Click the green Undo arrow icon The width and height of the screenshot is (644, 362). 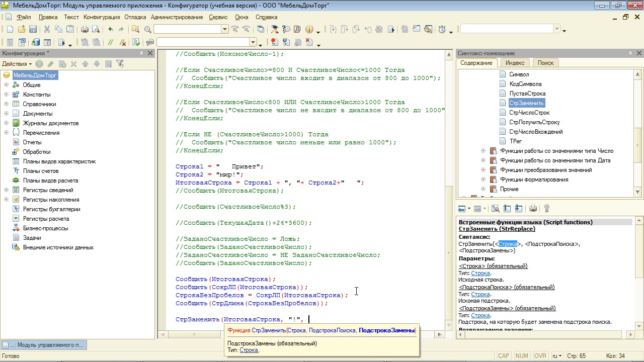click(x=111, y=29)
